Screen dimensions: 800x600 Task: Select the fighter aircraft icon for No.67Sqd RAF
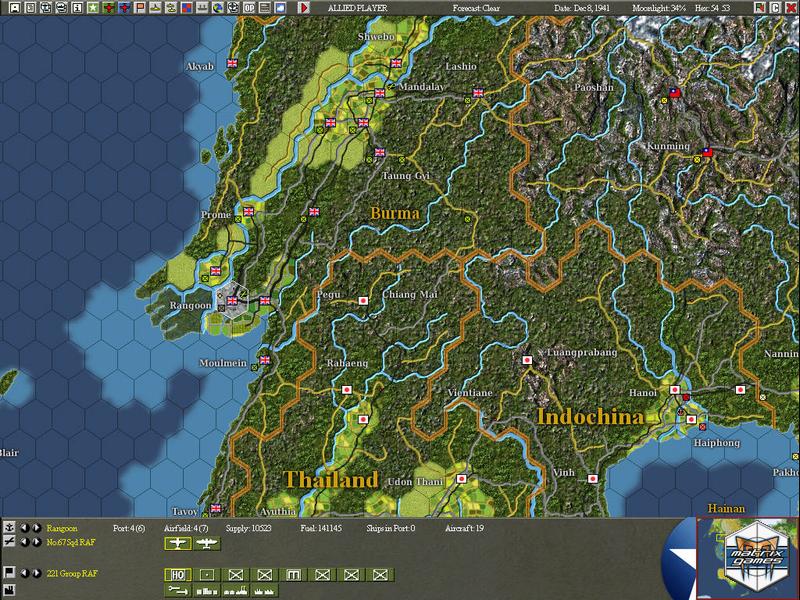pos(178,543)
